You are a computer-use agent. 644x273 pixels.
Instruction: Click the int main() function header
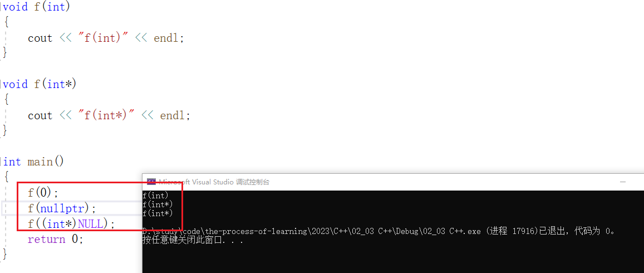pyautogui.click(x=34, y=162)
